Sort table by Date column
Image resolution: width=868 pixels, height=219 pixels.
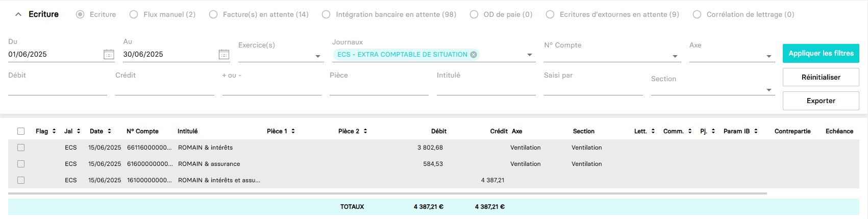click(109, 131)
